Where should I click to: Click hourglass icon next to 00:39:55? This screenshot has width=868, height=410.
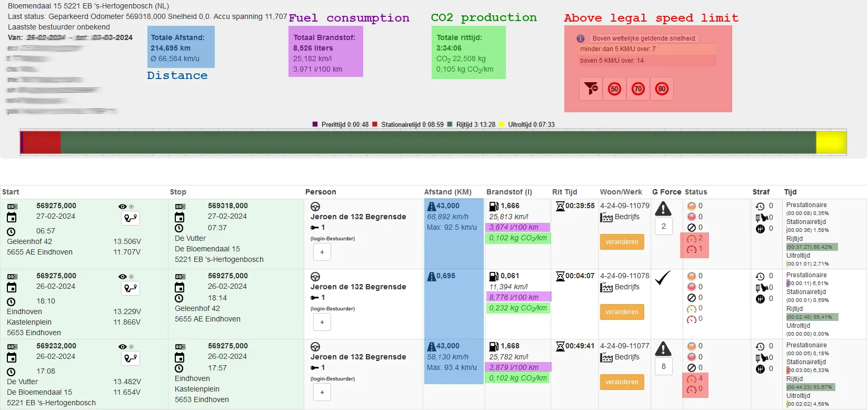point(560,206)
